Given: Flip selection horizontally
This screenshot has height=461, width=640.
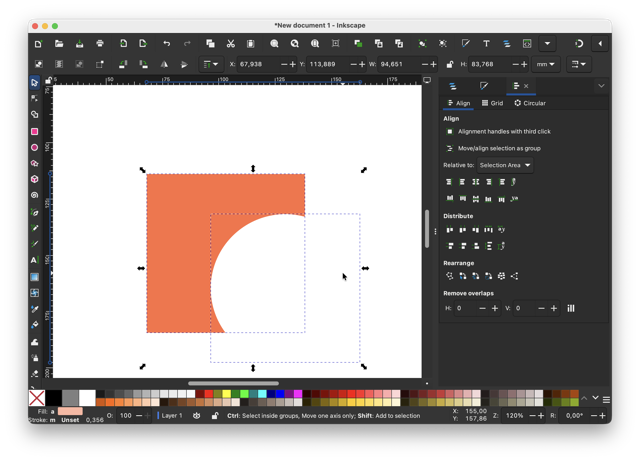Looking at the screenshot, I should point(164,64).
